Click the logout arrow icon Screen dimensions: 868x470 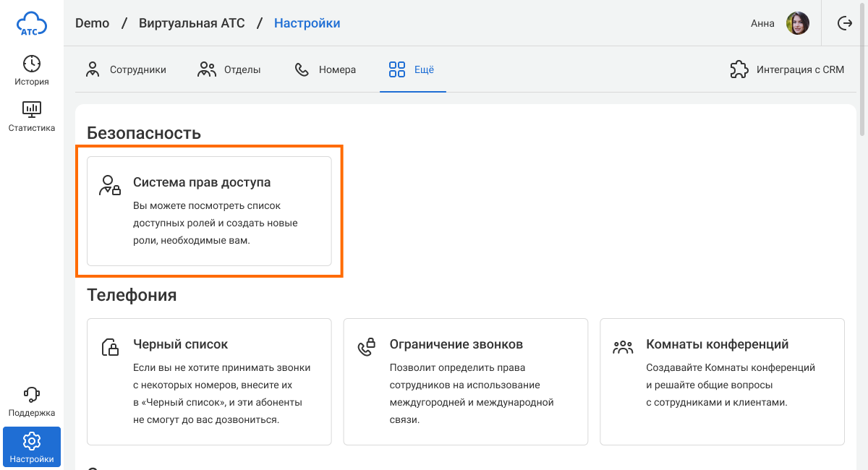(x=845, y=23)
